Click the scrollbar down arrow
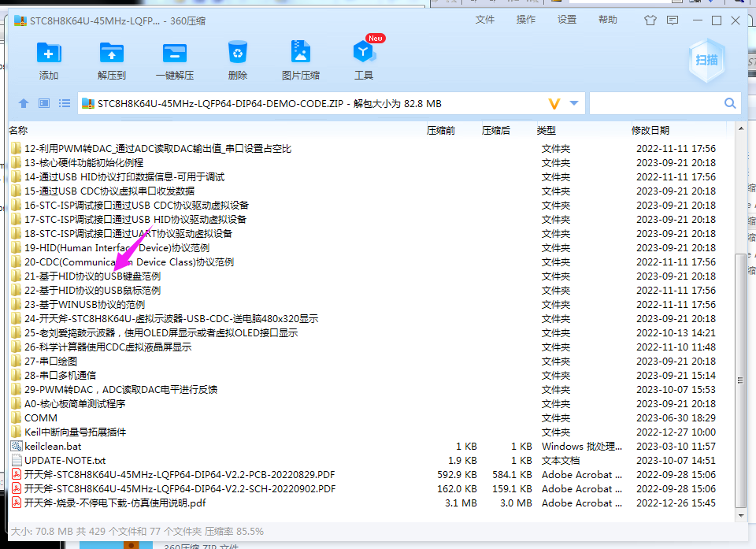The height and width of the screenshot is (549, 756). [x=741, y=516]
